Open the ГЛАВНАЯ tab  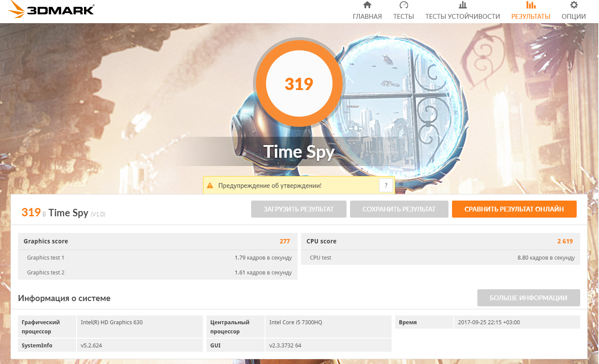(367, 17)
